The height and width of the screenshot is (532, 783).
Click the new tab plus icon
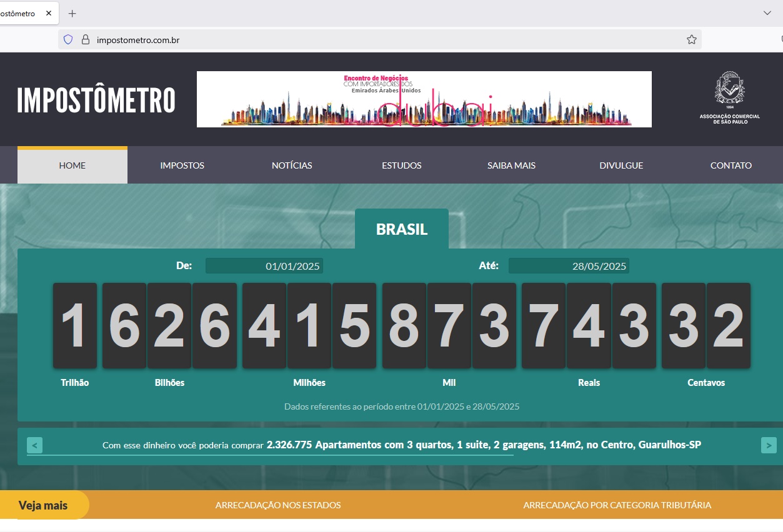[72, 13]
